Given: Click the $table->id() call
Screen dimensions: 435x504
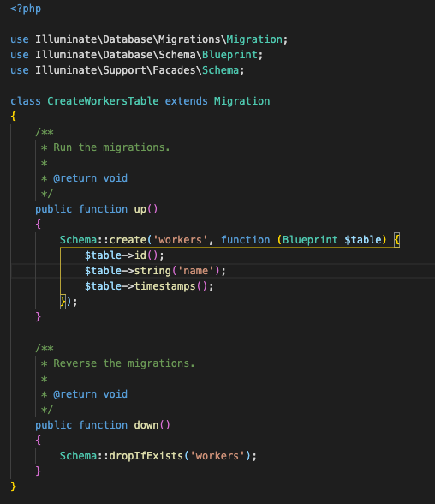Looking at the screenshot, I should pyautogui.click(x=121, y=255).
